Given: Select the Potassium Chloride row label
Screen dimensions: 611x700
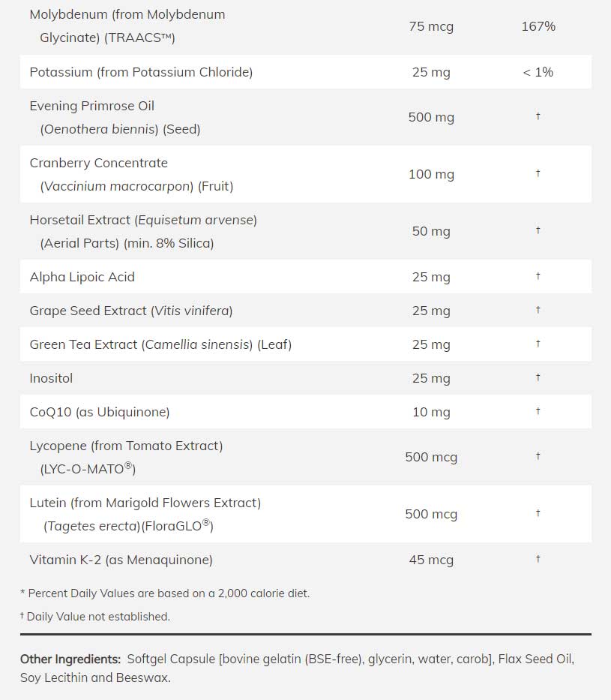Looking at the screenshot, I should click(141, 72).
